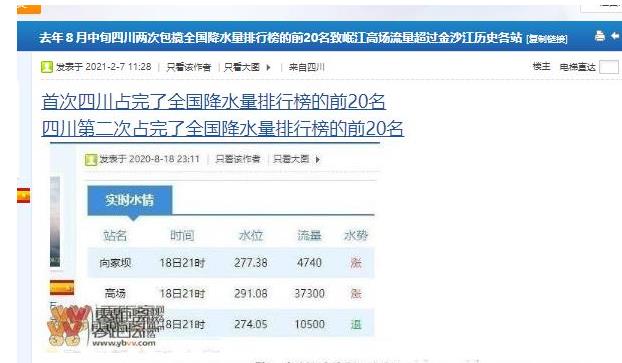This screenshot has width=622, height=363.
Task: Open link 首次四川占完了全国降水量排行榜的前20名
Action: pyautogui.click(x=213, y=102)
